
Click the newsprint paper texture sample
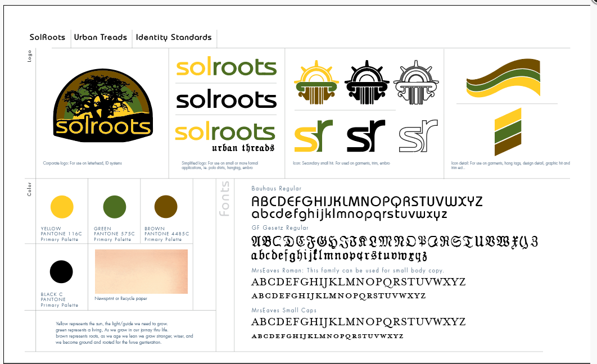tap(141, 271)
